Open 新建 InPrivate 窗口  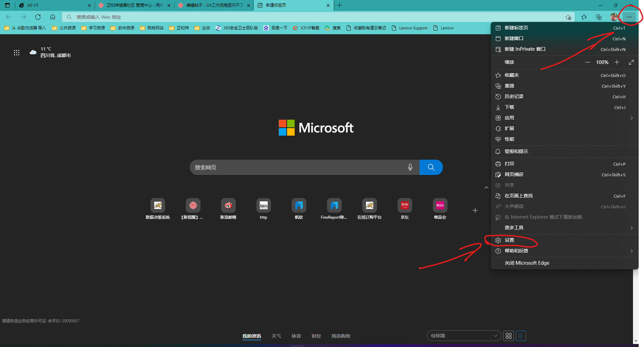[564, 49]
